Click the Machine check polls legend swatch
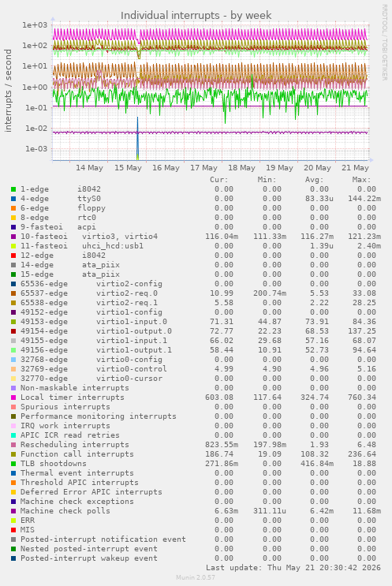Screen dimensions: 392x586 point(13,511)
